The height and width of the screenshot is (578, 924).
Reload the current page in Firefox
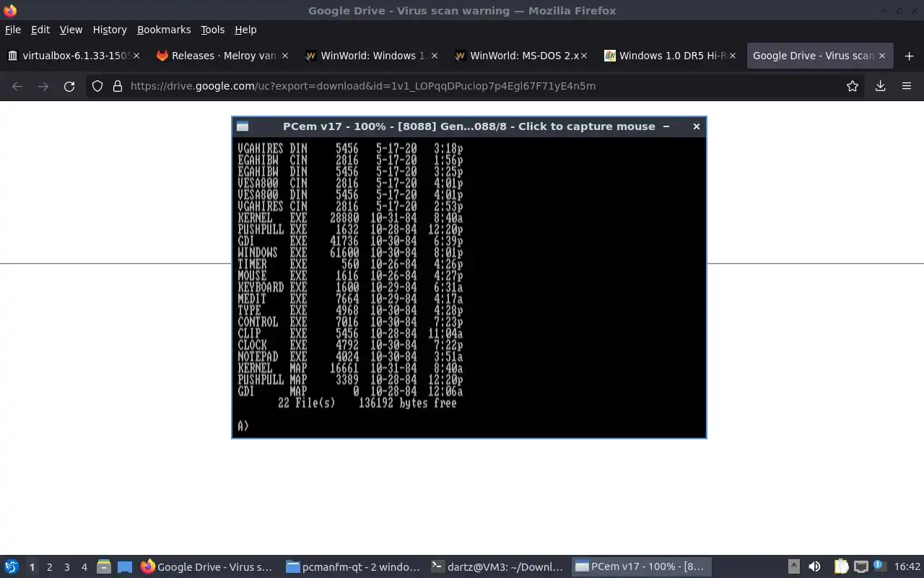pos(69,86)
